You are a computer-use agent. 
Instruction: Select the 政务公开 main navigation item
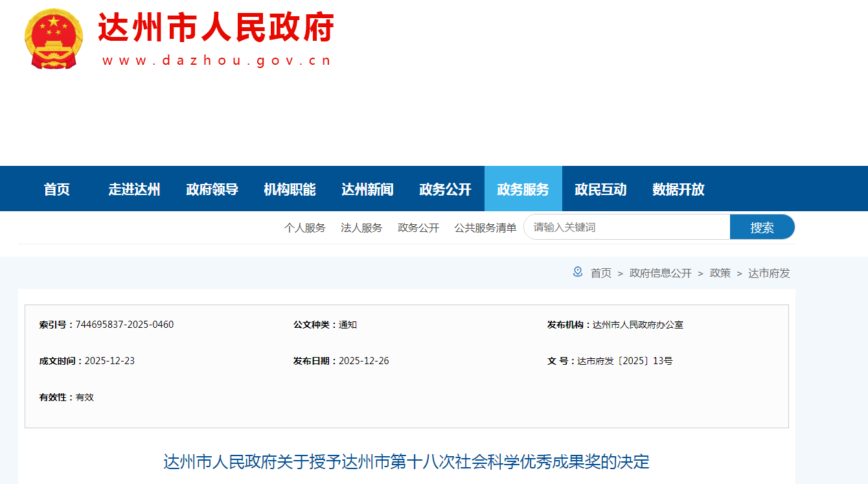pos(445,189)
